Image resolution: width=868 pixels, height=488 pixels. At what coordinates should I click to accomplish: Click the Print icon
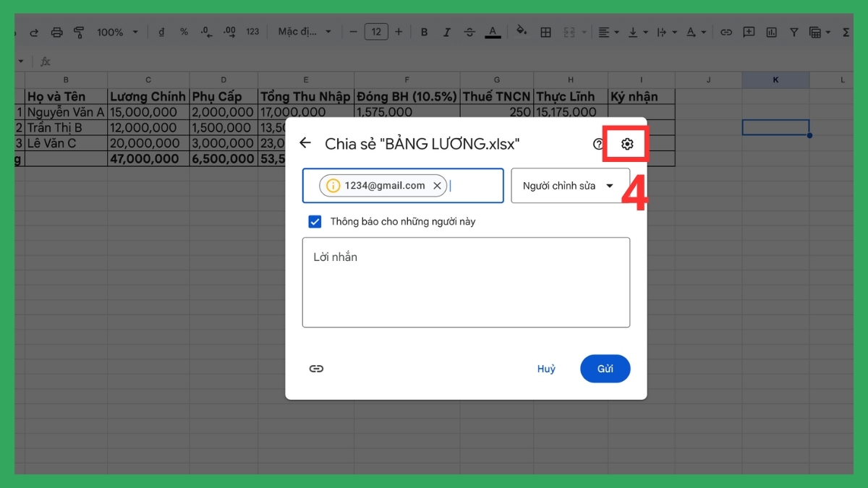coord(56,32)
